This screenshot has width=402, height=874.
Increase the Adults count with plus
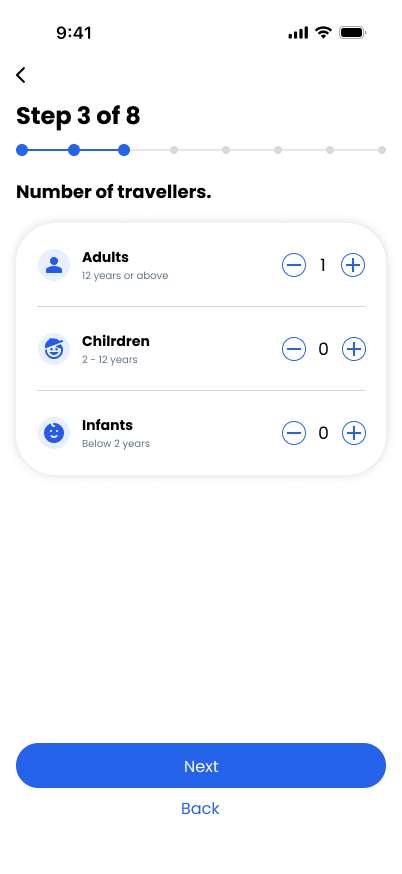[353, 265]
